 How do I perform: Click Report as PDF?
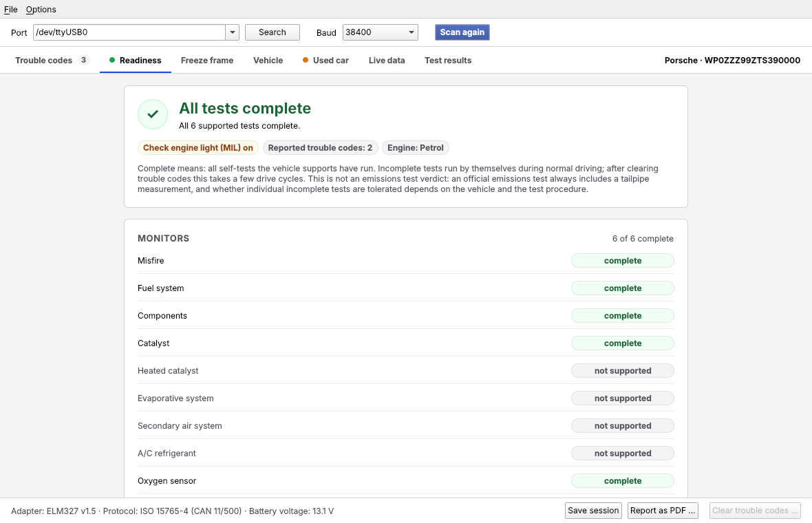663,511
